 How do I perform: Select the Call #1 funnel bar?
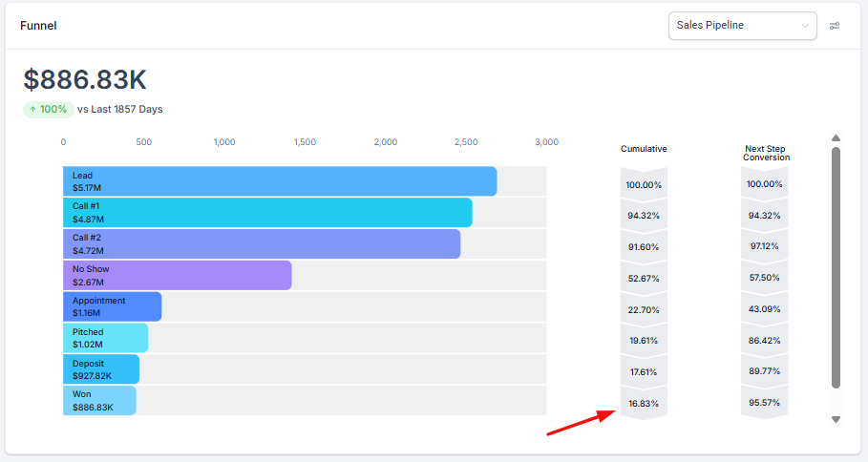[267, 213]
